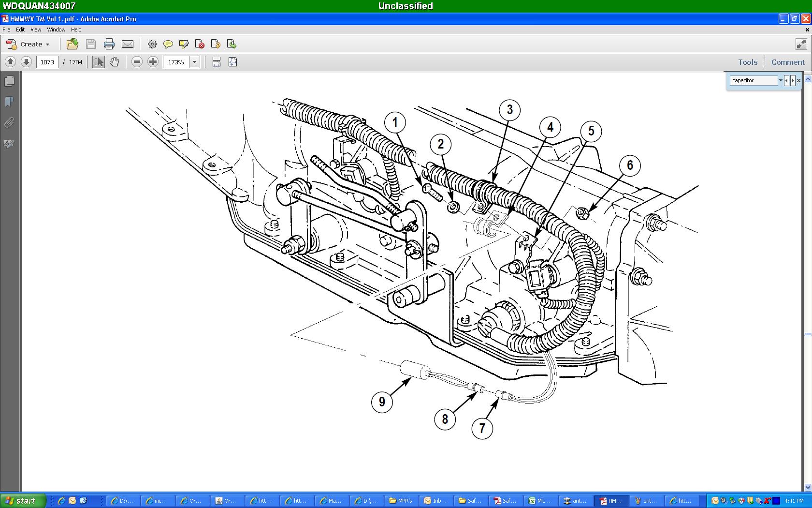
Task: Toggle the Page Thumbnails panel
Action: pos(9,81)
